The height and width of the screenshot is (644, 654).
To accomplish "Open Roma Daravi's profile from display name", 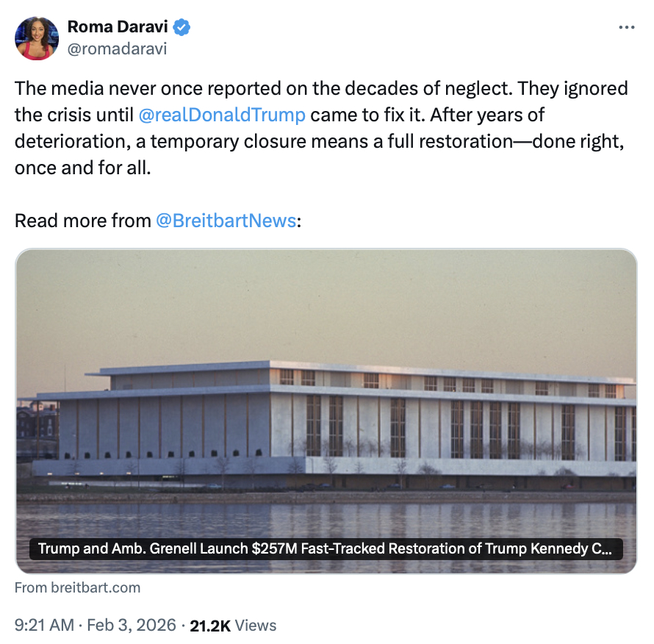I will coord(118,27).
